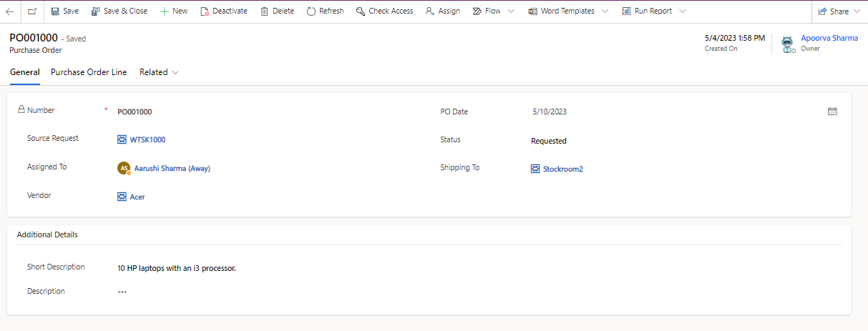Expand the Share button chevron
Image resolution: width=868 pixels, height=331 pixels.
tap(857, 11)
